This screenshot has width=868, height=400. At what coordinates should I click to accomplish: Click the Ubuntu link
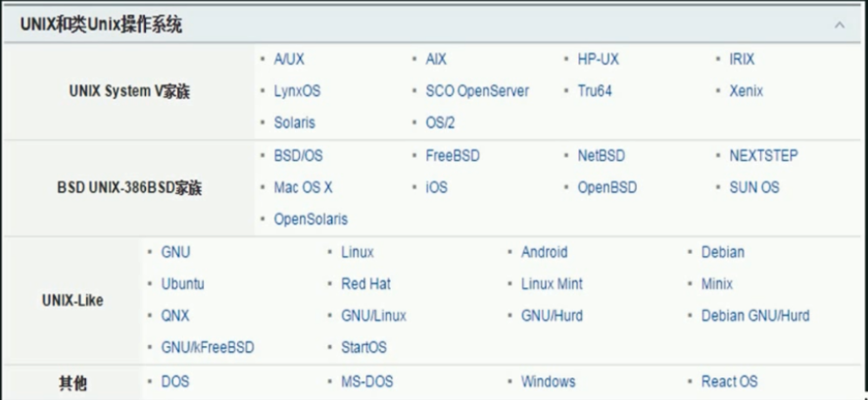click(182, 284)
